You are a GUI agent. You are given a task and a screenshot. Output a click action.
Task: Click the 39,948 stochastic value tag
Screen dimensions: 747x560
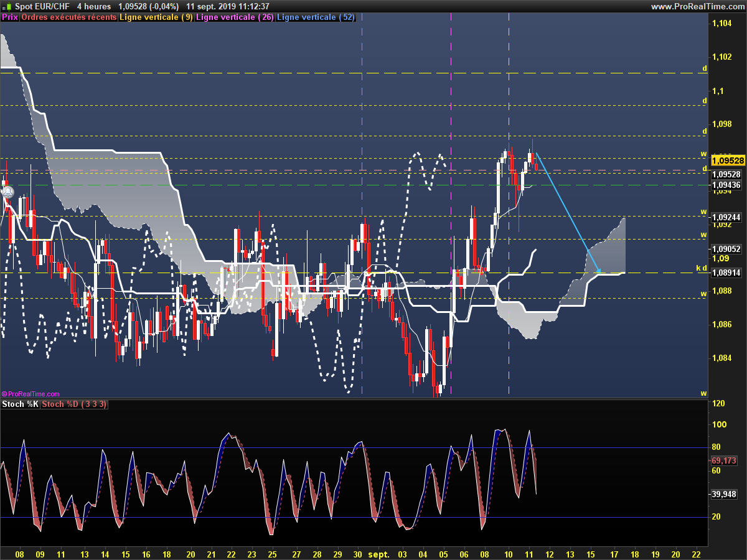[x=723, y=494]
